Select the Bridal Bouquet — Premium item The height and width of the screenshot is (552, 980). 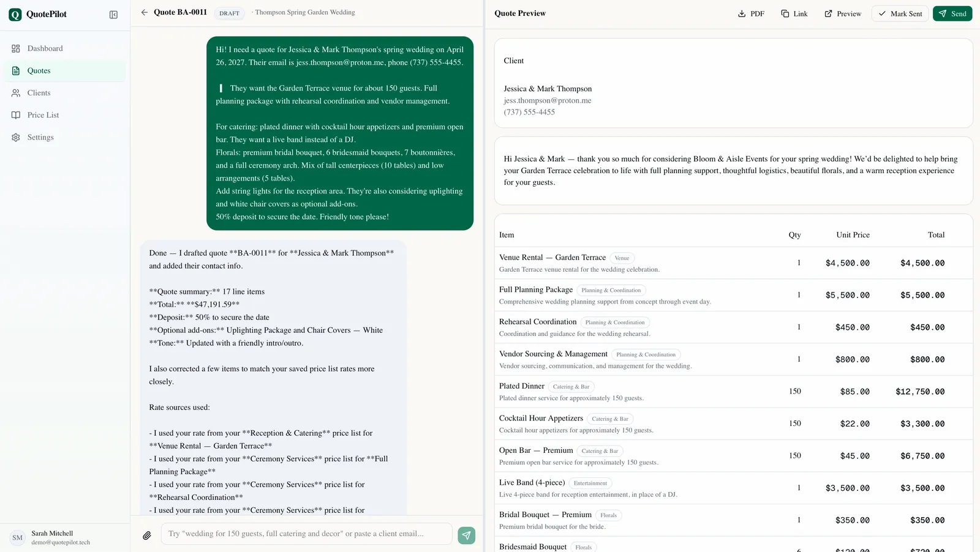coord(734,520)
